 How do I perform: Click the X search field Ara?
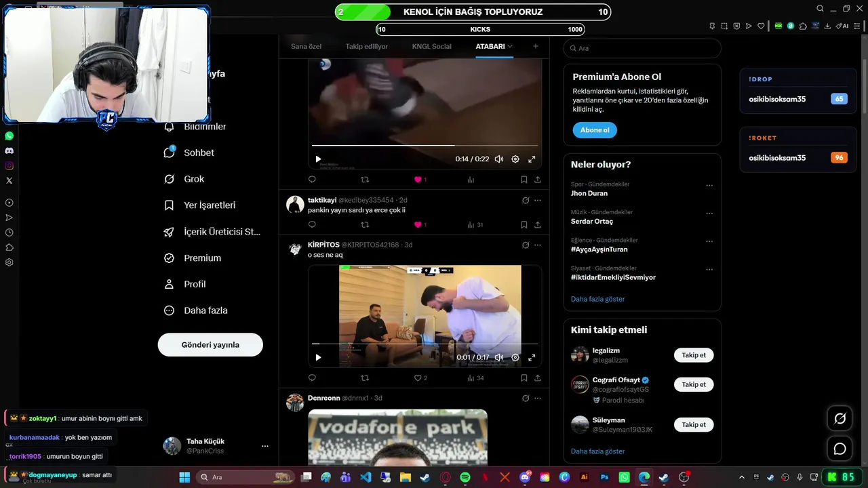(642, 48)
